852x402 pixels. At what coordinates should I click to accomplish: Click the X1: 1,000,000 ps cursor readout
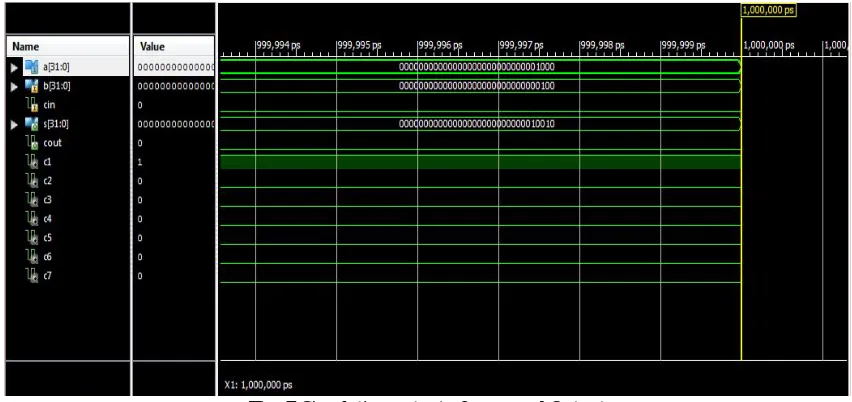(259, 385)
